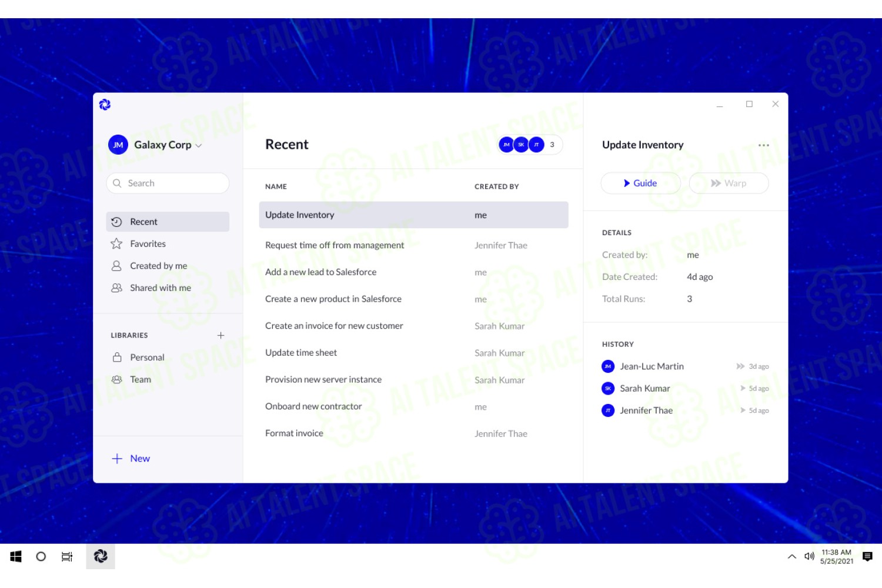Select Create a new product in Salesforce

pyautogui.click(x=413, y=299)
